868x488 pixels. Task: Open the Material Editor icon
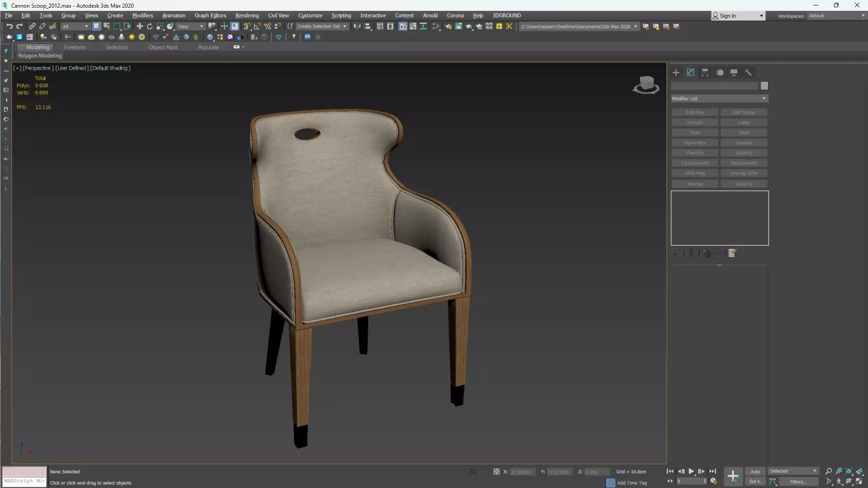[436, 26]
